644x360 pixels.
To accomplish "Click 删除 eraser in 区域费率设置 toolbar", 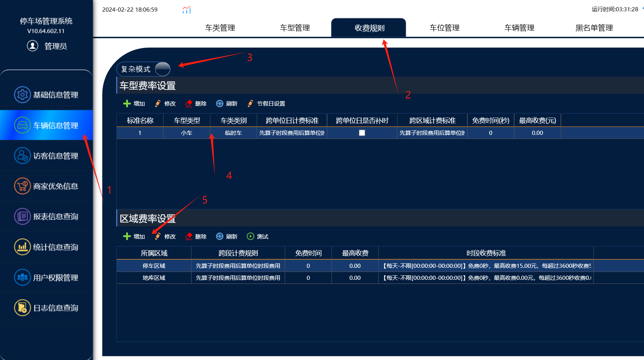I will pos(196,236).
